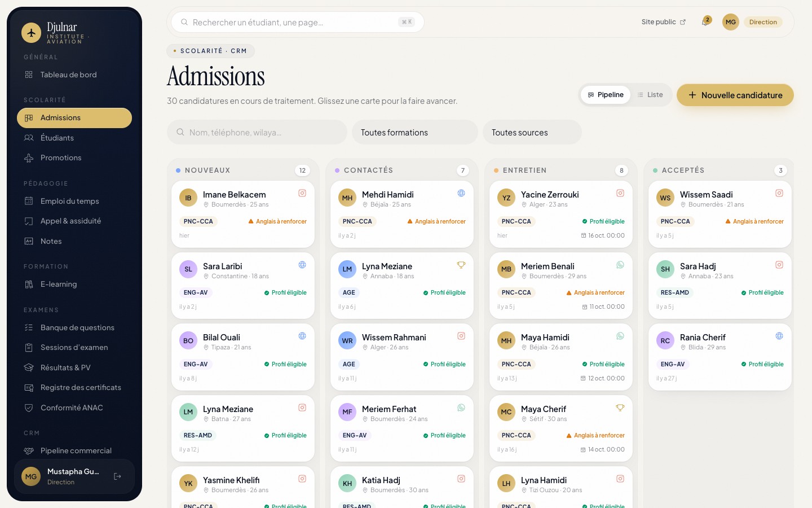Click the Instagram icon on Sara Hadj card
The width and height of the screenshot is (812, 508).
[x=779, y=265]
